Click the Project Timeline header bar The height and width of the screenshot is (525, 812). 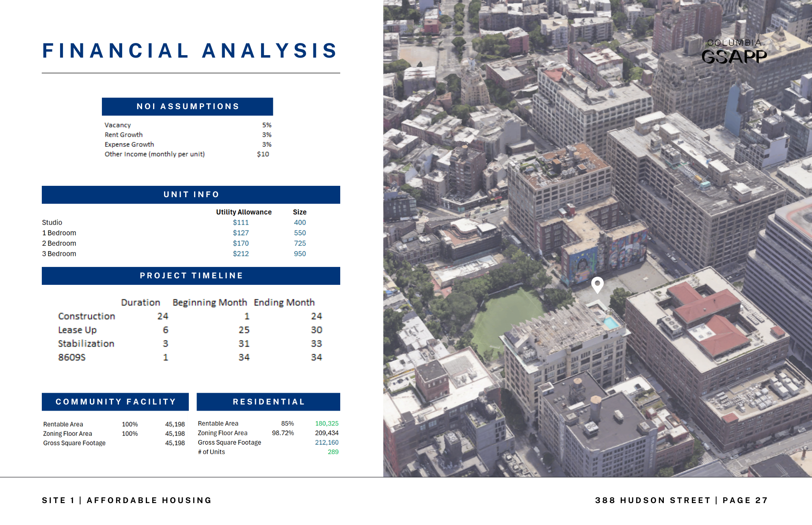click(x=191, y=276)
